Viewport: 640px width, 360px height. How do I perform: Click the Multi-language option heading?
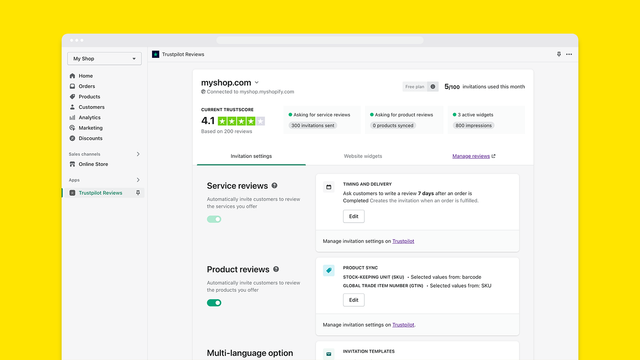tap(250, 353)
